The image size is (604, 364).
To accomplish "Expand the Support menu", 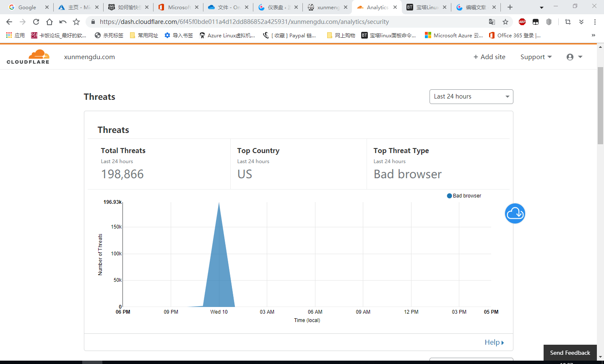I will [x=536, y=57].
